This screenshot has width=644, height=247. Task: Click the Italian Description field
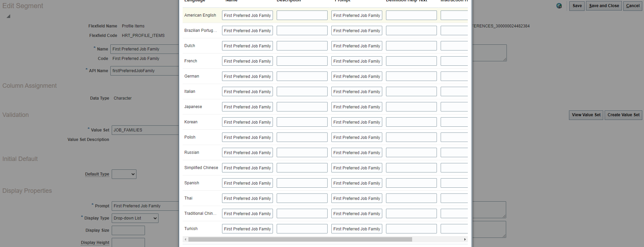tap(302, 91)
